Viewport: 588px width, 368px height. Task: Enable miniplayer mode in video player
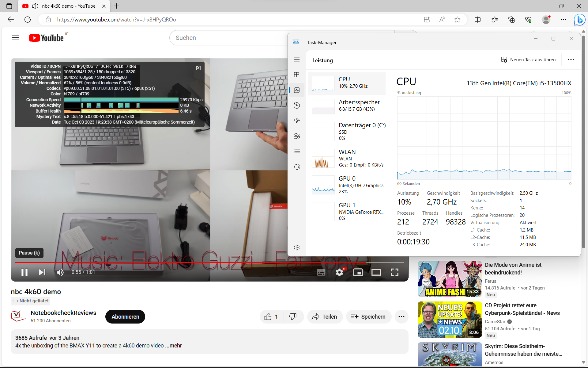point(358,272)
